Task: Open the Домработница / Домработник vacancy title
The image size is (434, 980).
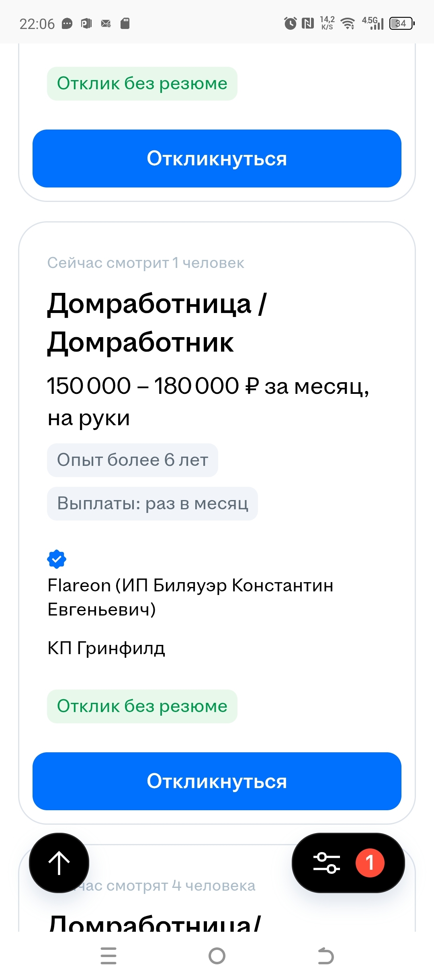Action: pyautogui.click(x=157, y=323)
